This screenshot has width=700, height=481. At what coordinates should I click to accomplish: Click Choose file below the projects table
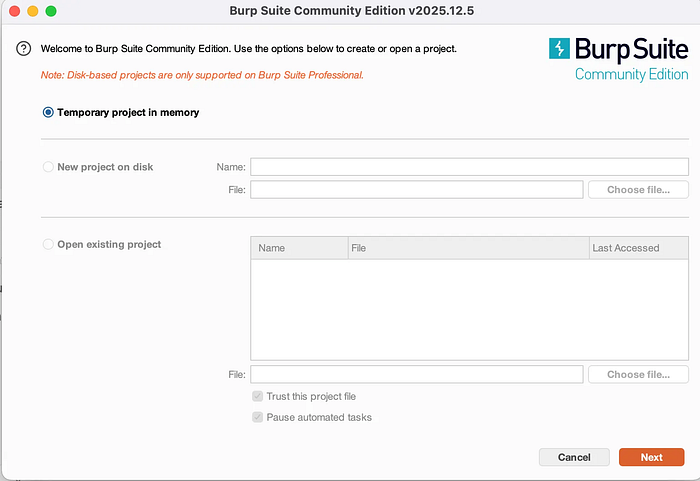(x=638, y=374)
